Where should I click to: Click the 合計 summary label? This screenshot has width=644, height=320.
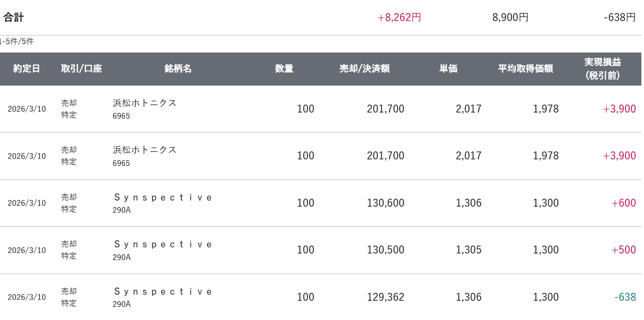tap(14, 18)
